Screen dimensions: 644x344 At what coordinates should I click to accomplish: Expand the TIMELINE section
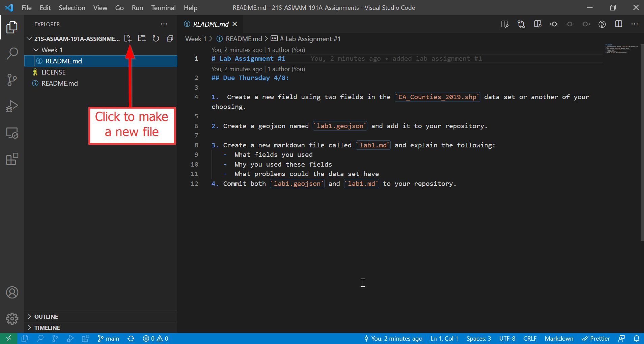click(x=47, y=328)
